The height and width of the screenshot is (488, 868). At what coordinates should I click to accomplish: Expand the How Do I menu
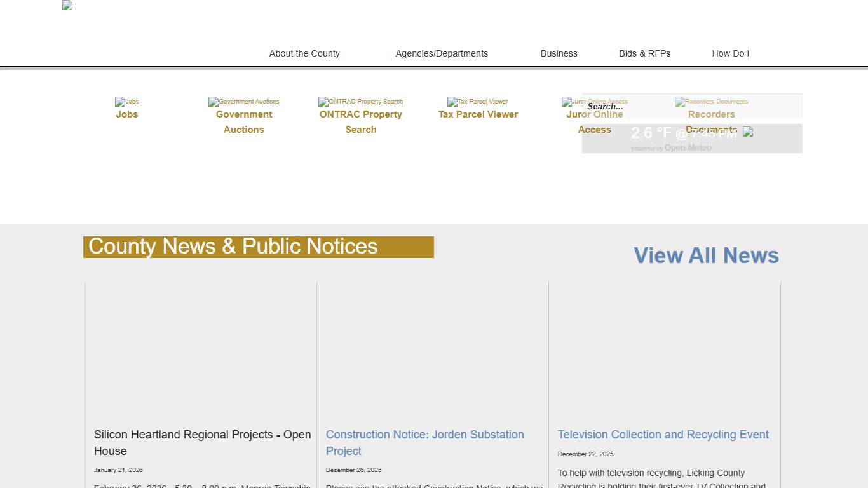click(x=730, y=53)
